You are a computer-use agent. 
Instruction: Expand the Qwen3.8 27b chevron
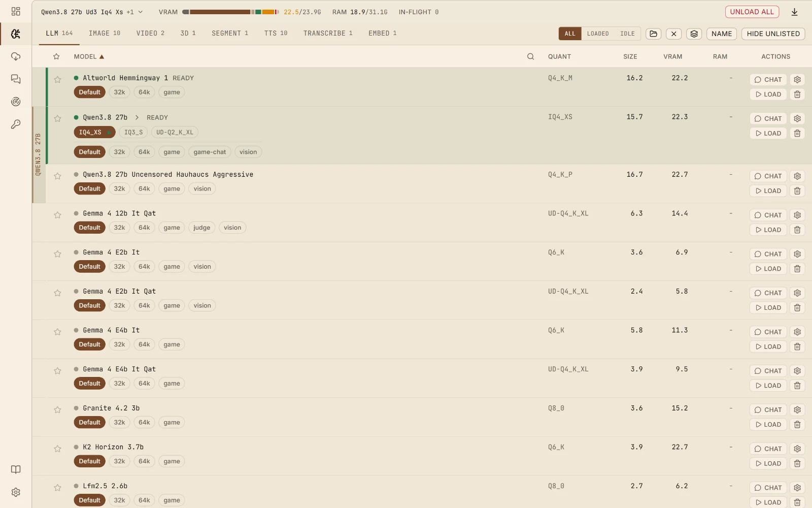137,117
